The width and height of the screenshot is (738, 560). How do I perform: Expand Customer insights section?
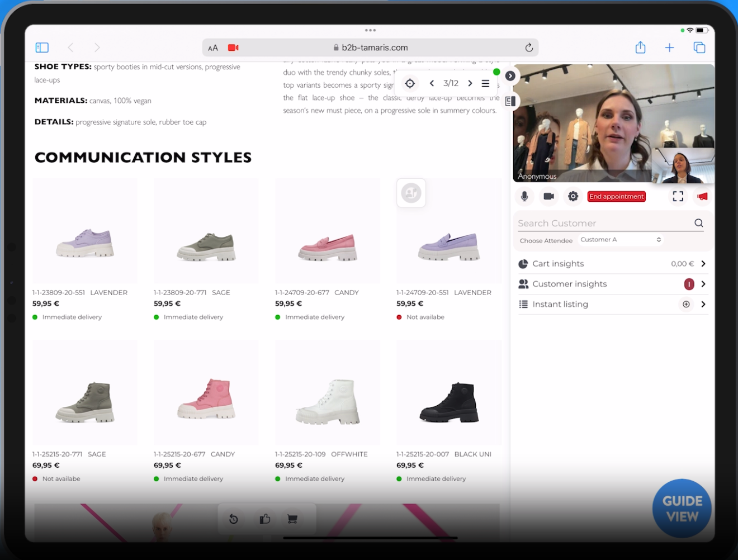coord(703,284)
